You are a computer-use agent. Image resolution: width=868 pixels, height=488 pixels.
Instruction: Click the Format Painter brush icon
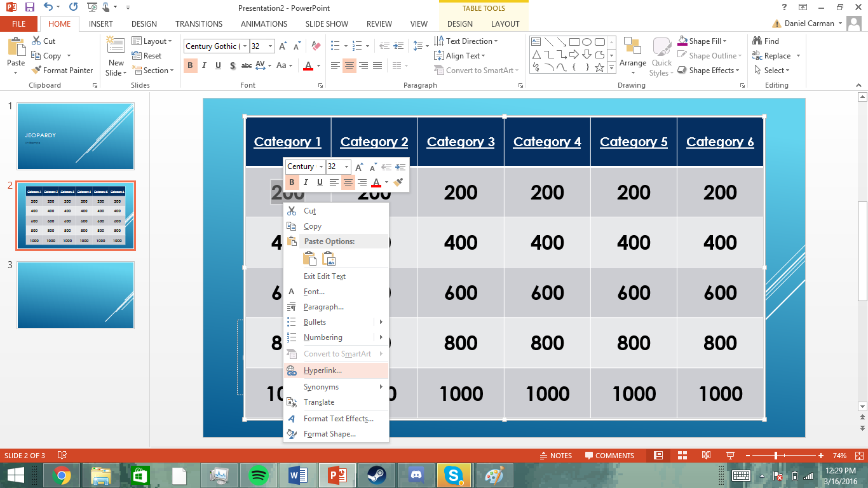pyautogui.click(x=36, y=71)
